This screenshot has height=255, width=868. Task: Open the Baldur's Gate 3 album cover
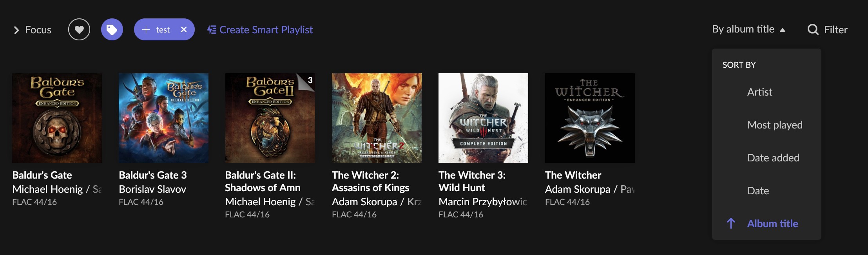(x=163, y=118)
